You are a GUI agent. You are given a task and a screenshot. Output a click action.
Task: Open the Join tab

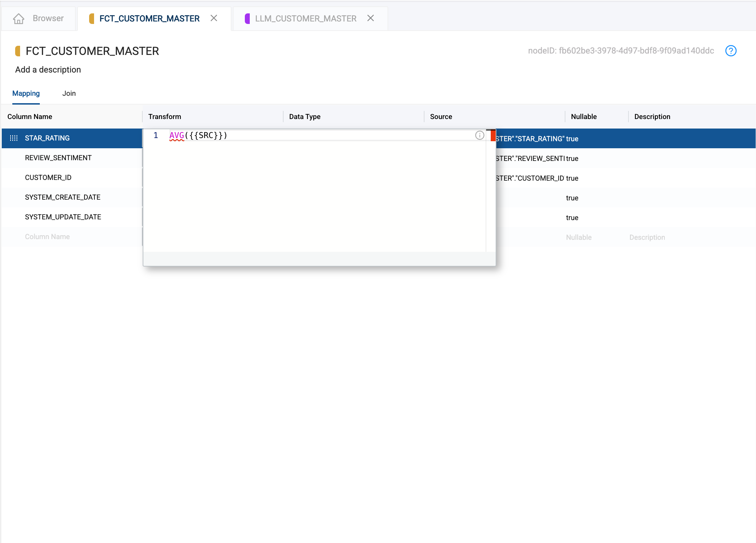pyautogui.click(x=69, y=93)
